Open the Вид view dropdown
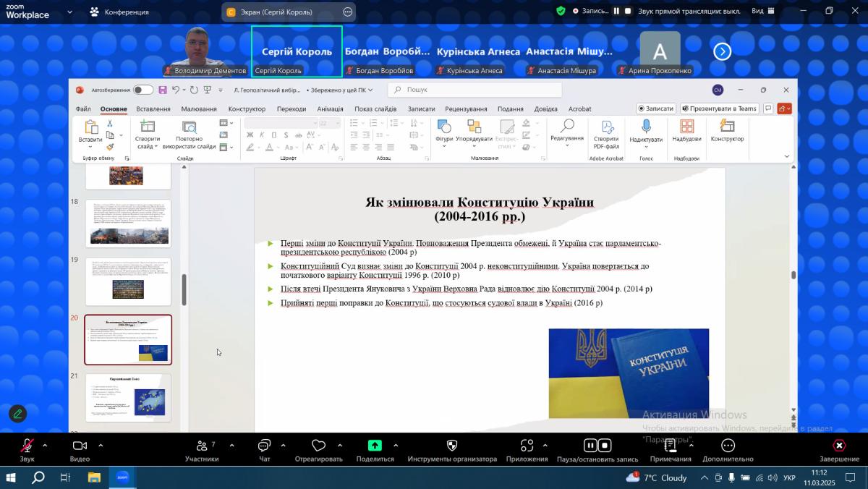Screen dimensions: 868x489 pyautogui.click(x=762, y=11)
